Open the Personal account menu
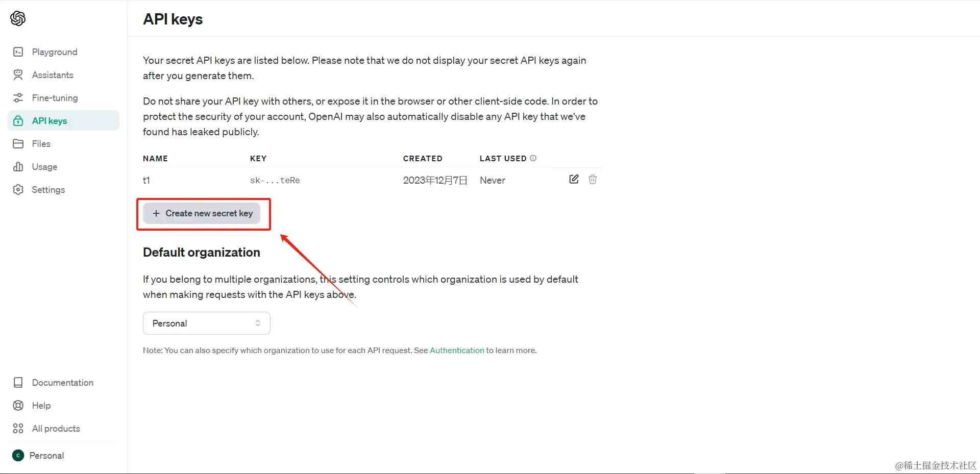Viewport: 980px width, 474px height. click(x=46, y=456)
